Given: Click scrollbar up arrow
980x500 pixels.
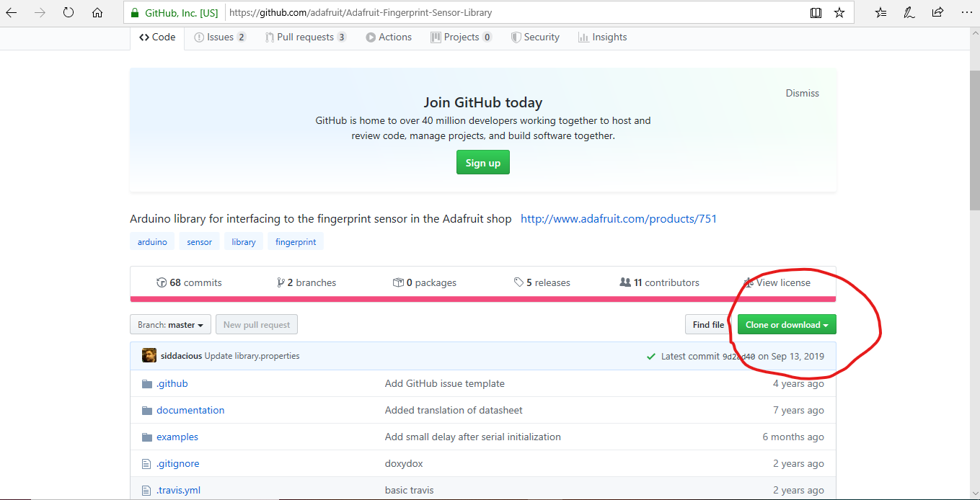Looking at the screenshot, I should click(x=974, y=35).
